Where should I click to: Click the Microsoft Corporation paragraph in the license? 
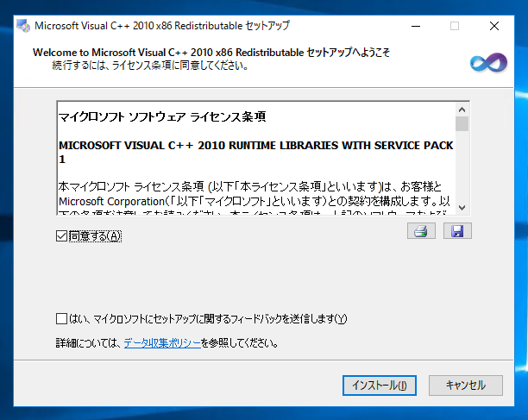coord(255,197)
